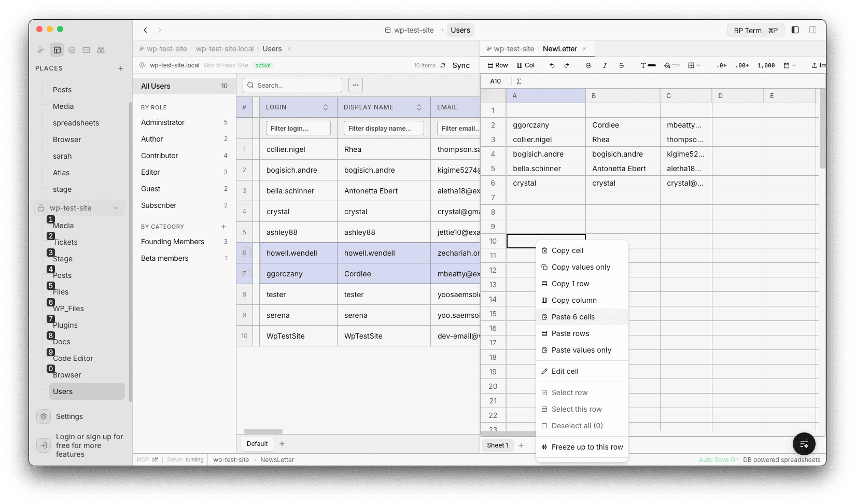Toggle italic formatting

point(605,65)
